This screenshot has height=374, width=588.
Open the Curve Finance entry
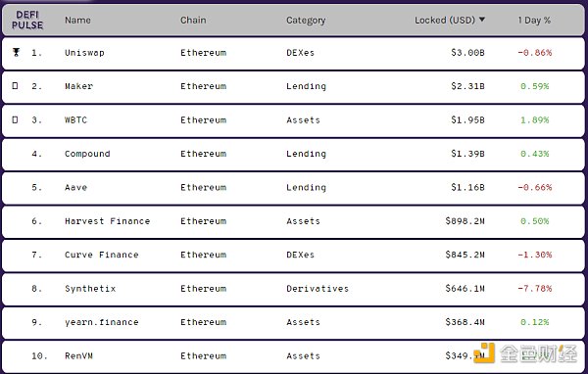(x=102, y=255)
